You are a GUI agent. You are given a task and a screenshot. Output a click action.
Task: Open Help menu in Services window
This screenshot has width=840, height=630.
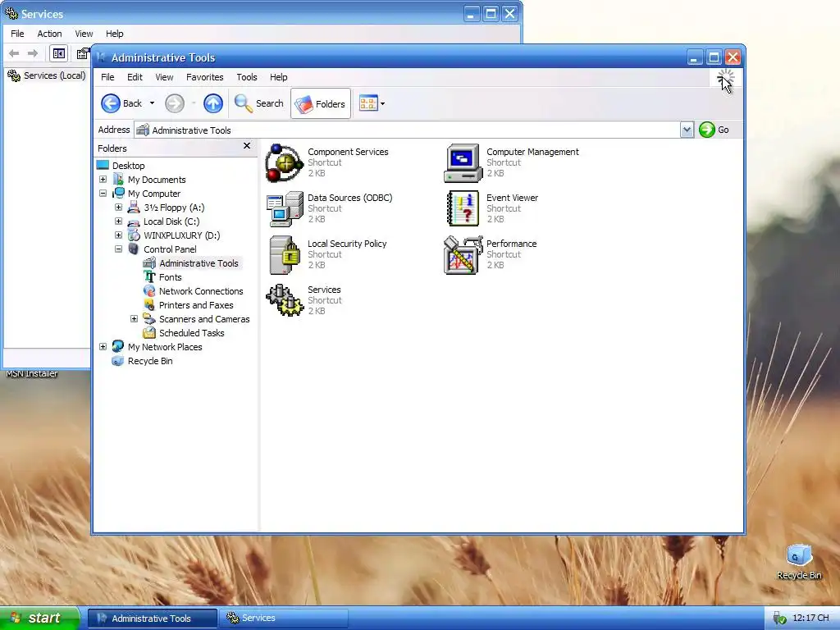click(114, 33)
